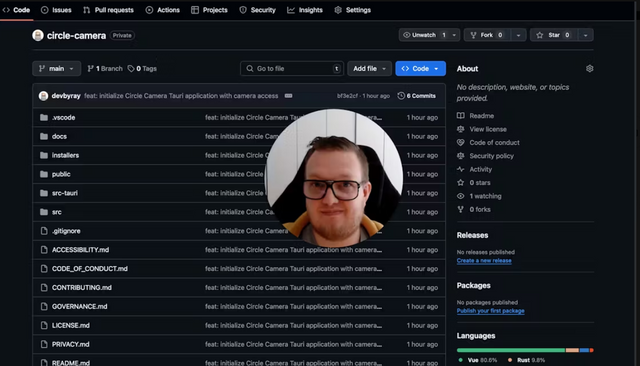Click the 0 Tags tag icon
Viewport: 640px width, 366px height.
coord(131,69)
